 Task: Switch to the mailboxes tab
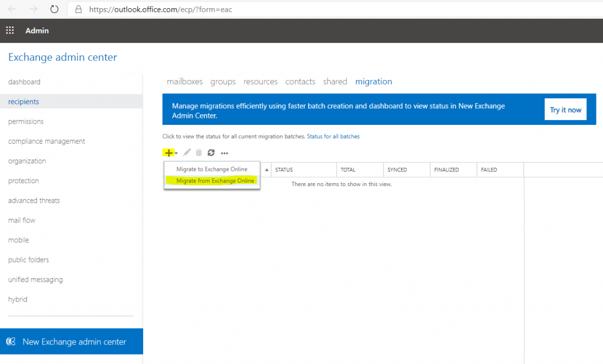(184, 81)
